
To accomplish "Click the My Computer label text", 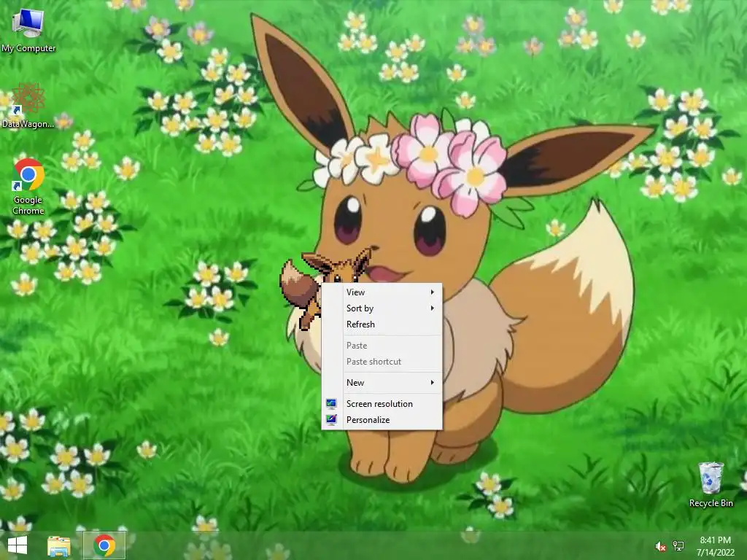I will coord(28,49).
